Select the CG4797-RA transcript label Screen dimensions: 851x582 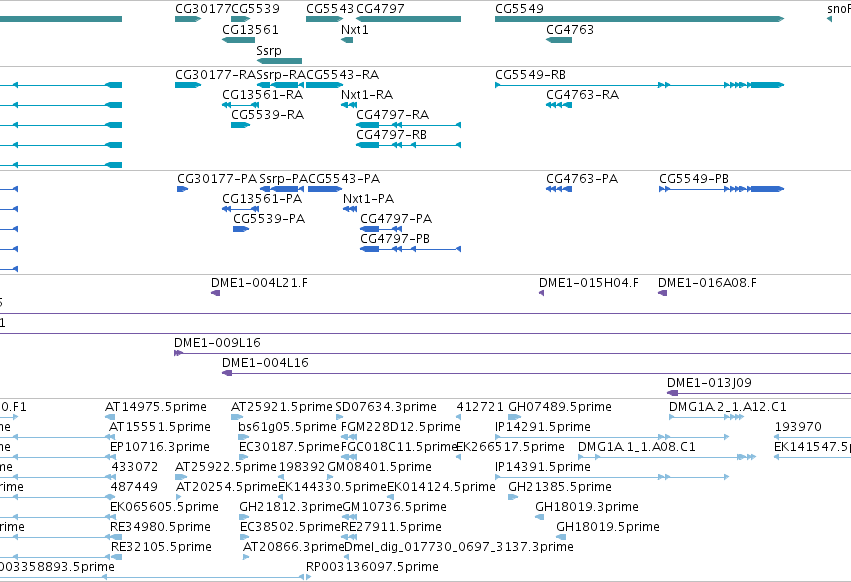tap(392, 115)
